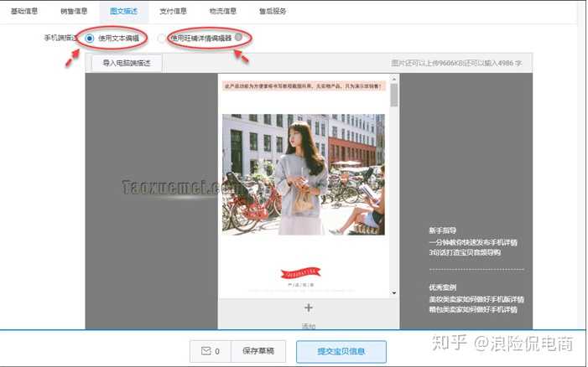The width and height of the screenshot is (588, 367).
Task: Select the 使用文本编辑 radio button
Action: (x=89, y=39)
